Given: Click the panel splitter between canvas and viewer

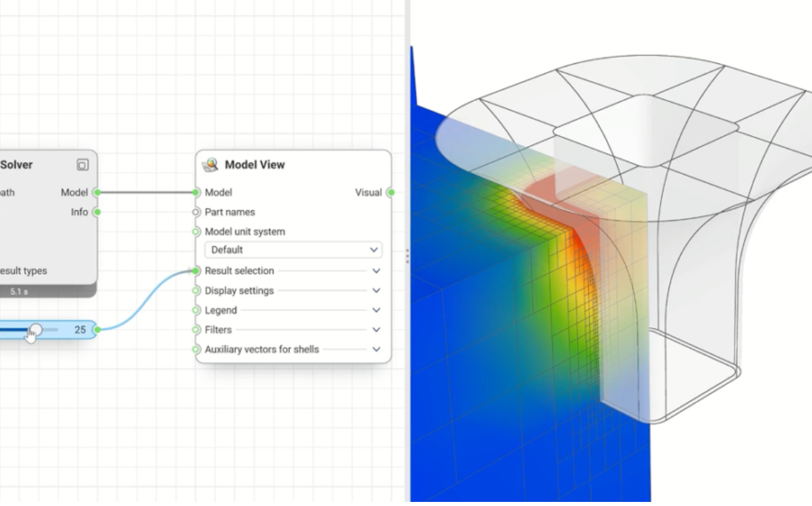Looking at the screenshot, I should [407, 256].
